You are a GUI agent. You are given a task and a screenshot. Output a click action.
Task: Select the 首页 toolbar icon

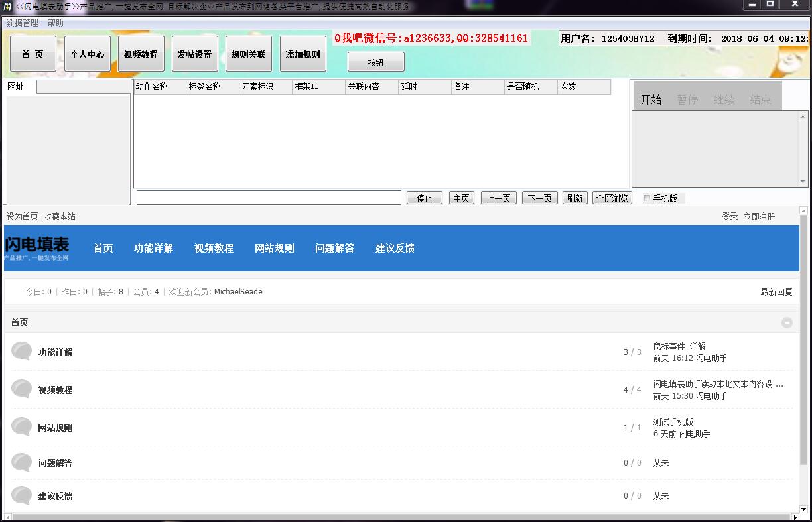33,54
